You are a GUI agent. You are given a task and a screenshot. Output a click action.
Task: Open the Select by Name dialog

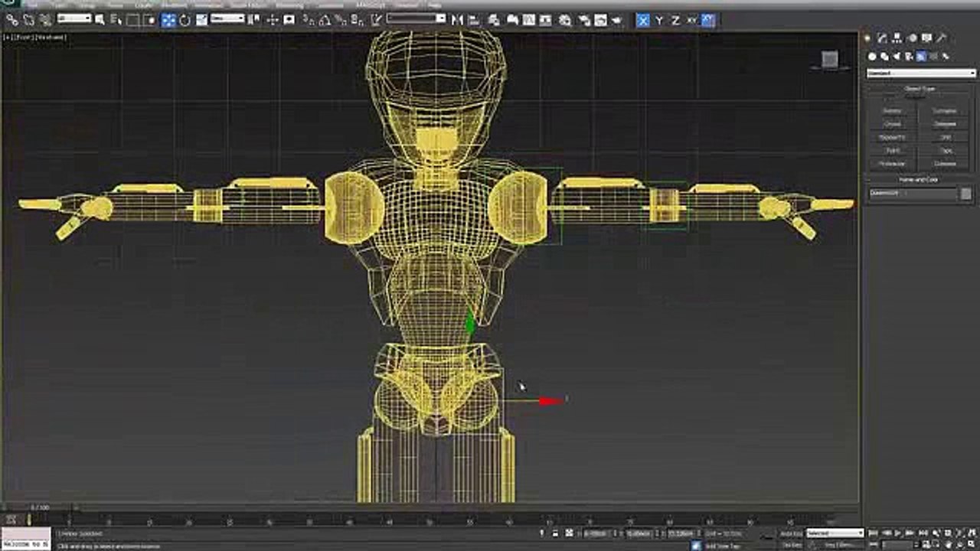pos(116,20)
